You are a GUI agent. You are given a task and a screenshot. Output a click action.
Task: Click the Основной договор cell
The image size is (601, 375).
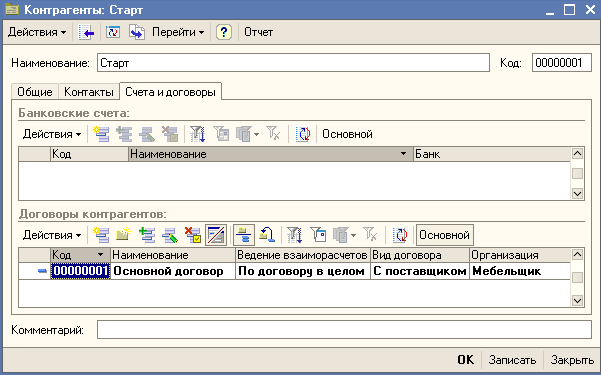click(173, 271)
